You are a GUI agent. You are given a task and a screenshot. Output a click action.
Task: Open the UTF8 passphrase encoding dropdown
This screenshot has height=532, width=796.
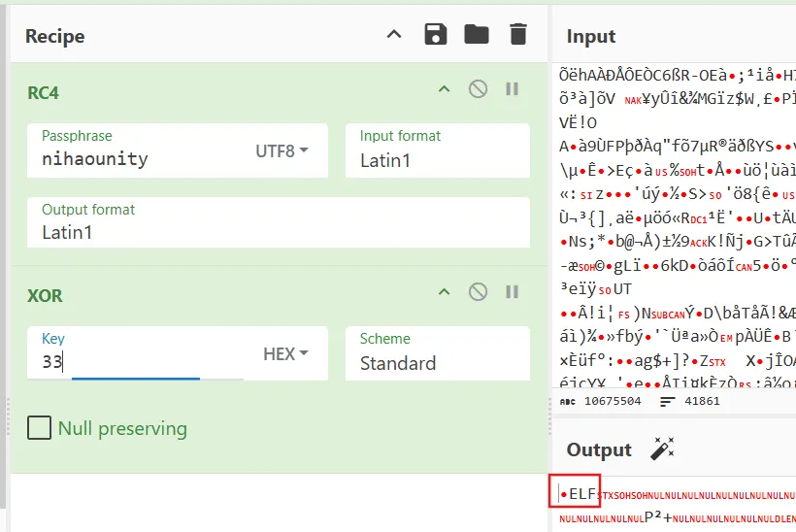click(282, 151)
